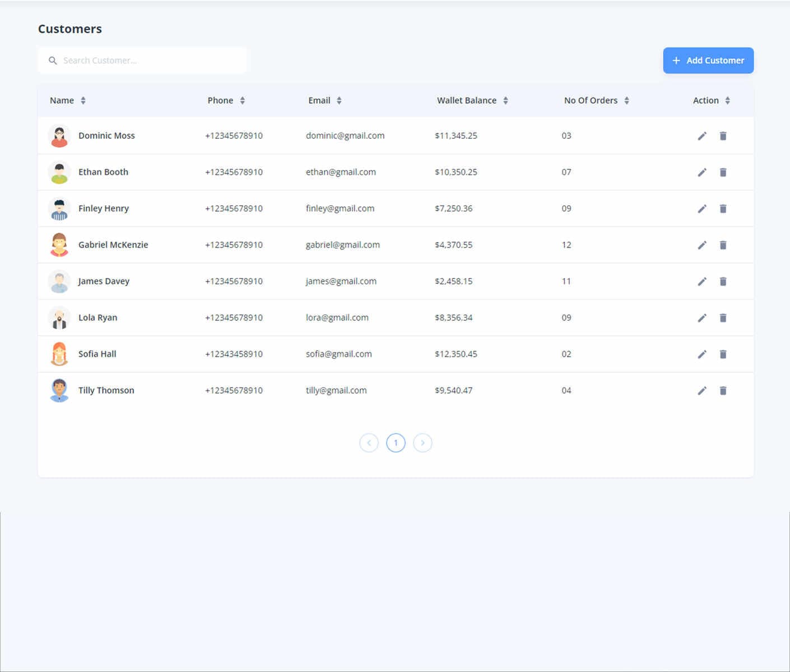Select page 1 in pagination
Image resolution: width=790 pixels, height=672 pixels.
click(x=396, y=442)
